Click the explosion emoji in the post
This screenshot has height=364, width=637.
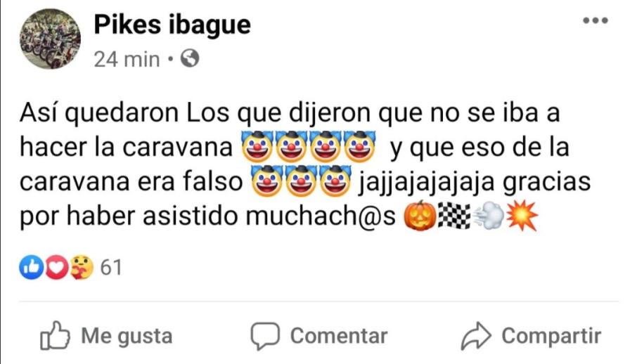coord(522,216)
